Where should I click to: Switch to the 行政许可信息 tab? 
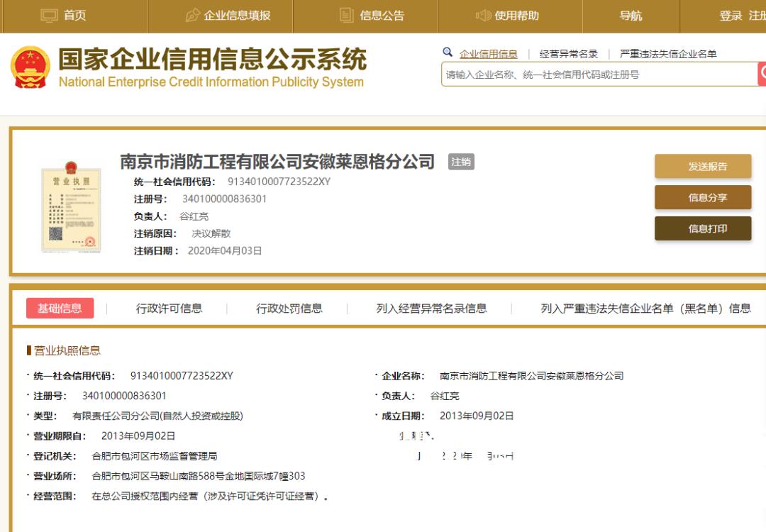169,308
